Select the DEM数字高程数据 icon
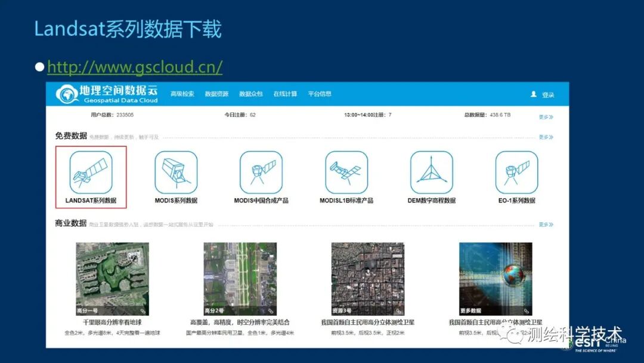 click(x=431, y=173)
